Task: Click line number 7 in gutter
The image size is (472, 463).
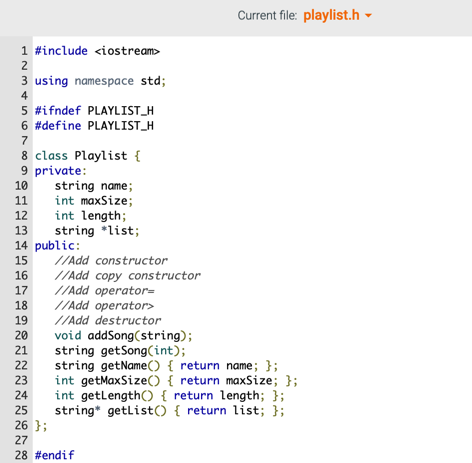Action: [x=24, y=141]
